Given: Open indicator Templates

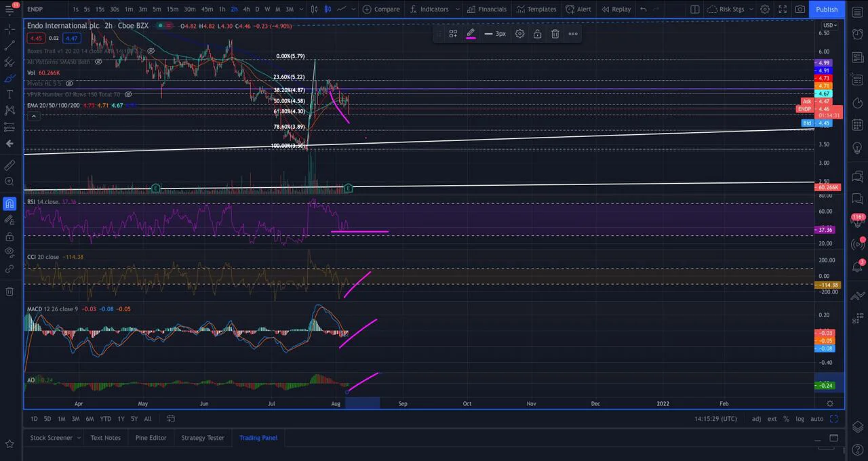Looking at the screenshot, I should (x=536, y=9).
